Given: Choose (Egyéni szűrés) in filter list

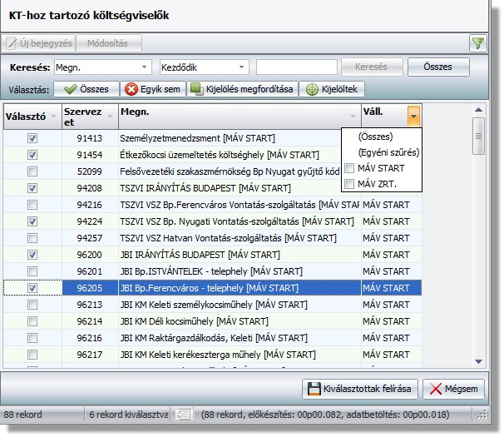Looking at the screenshot, I should (x=388, y=152).
